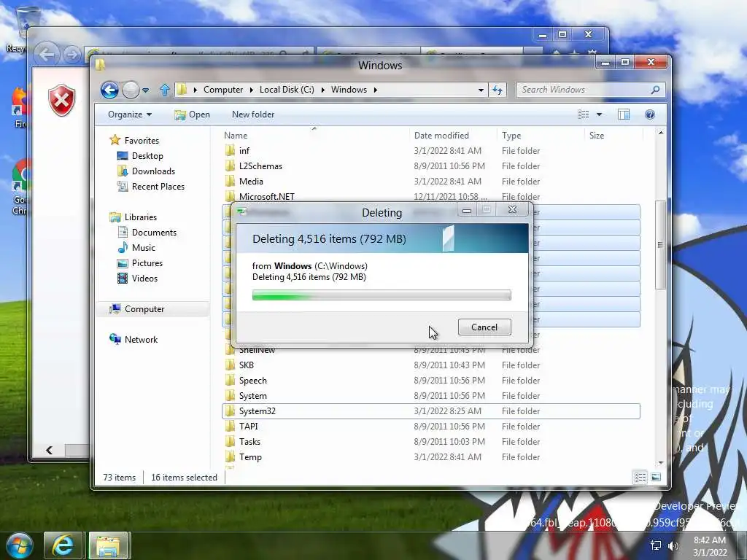Select the inf folder

click(430, 151)
